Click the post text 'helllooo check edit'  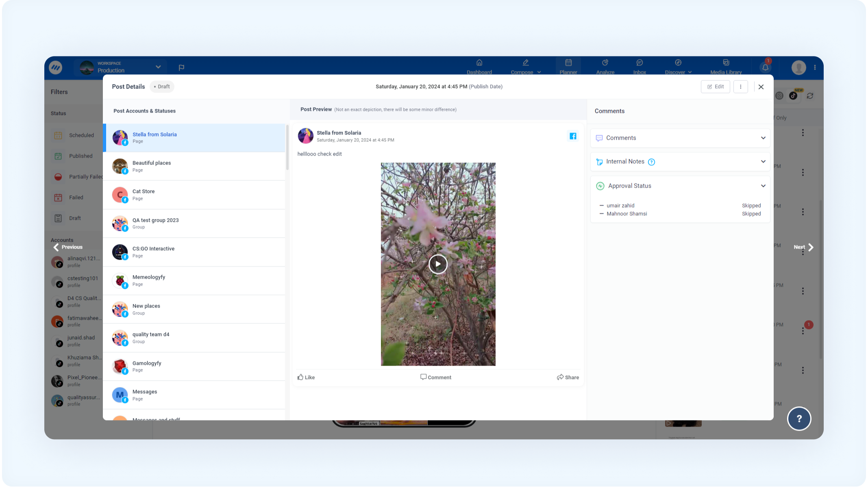(x=320, y=154)
